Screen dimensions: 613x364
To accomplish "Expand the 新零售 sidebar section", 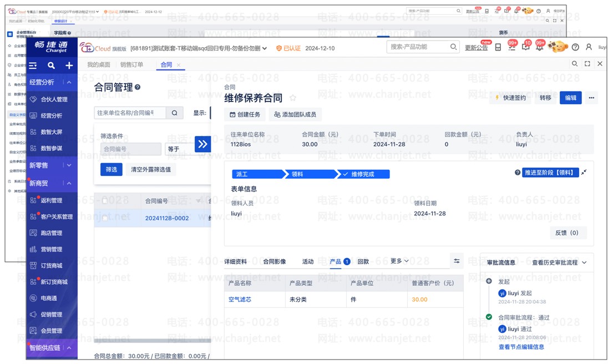I will point(69,165).
